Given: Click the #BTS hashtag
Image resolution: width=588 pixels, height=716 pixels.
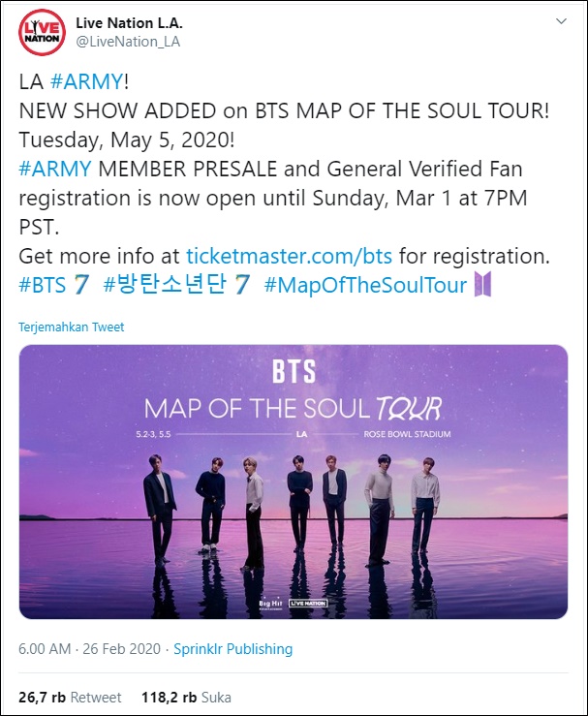Looking at the screenshot, I should point(43,285).
